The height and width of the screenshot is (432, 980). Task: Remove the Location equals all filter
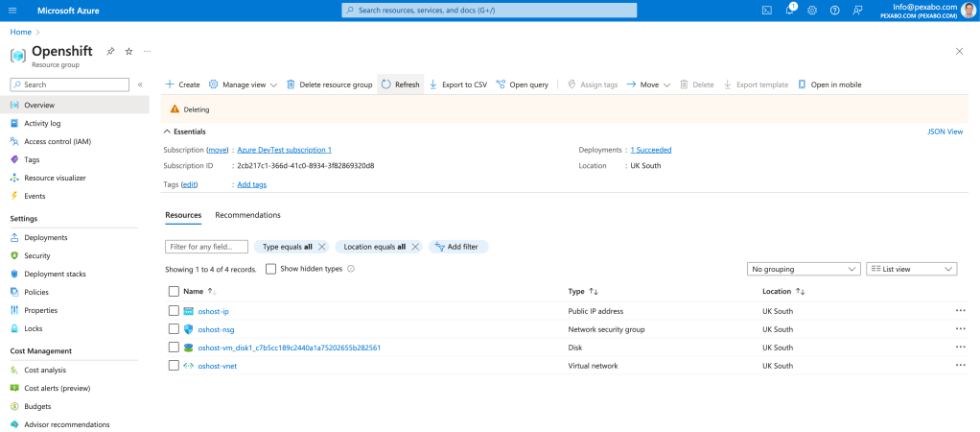pyautogui.click(x=415, y=247)
